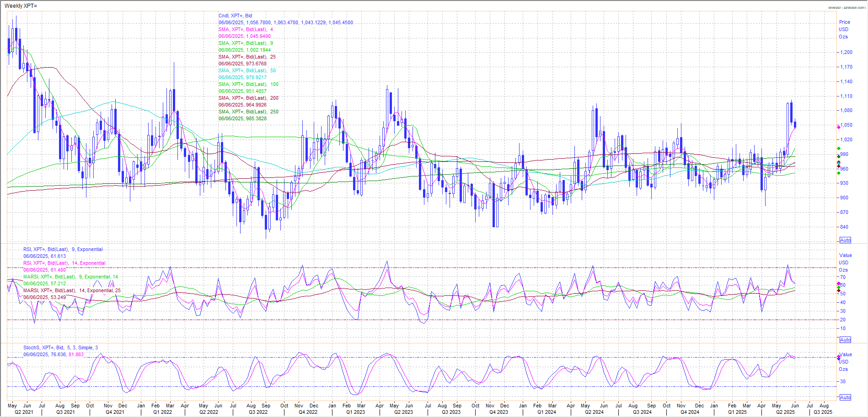Select the SMA 4 legend label
This screenshot has width=868, height=417.
tap(246, 29)
